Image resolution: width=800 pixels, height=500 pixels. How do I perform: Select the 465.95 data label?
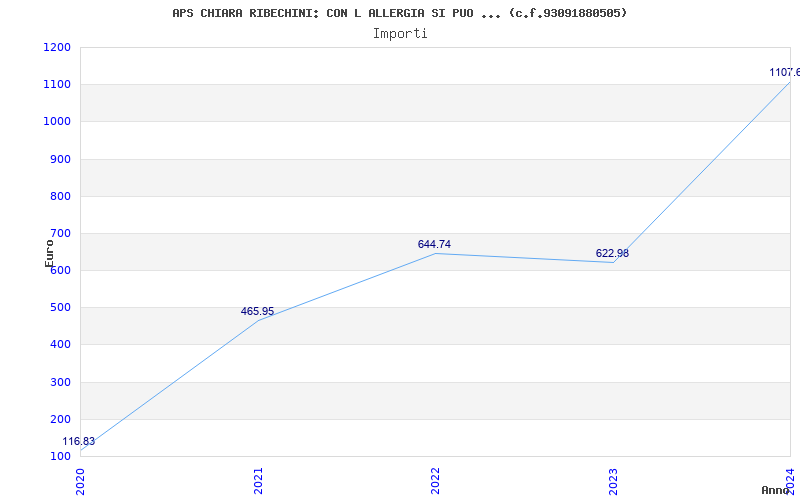tap(257, 311)
